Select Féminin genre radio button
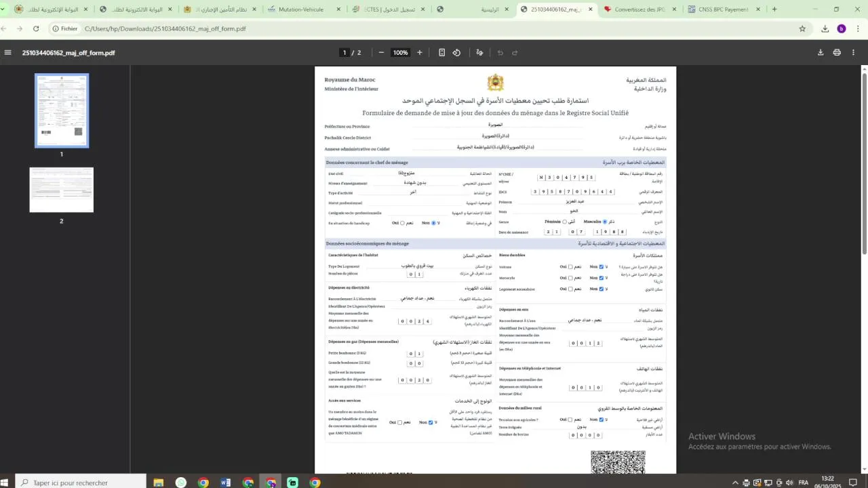The height and width of the screenshot is (488, 868). point(564,222)
